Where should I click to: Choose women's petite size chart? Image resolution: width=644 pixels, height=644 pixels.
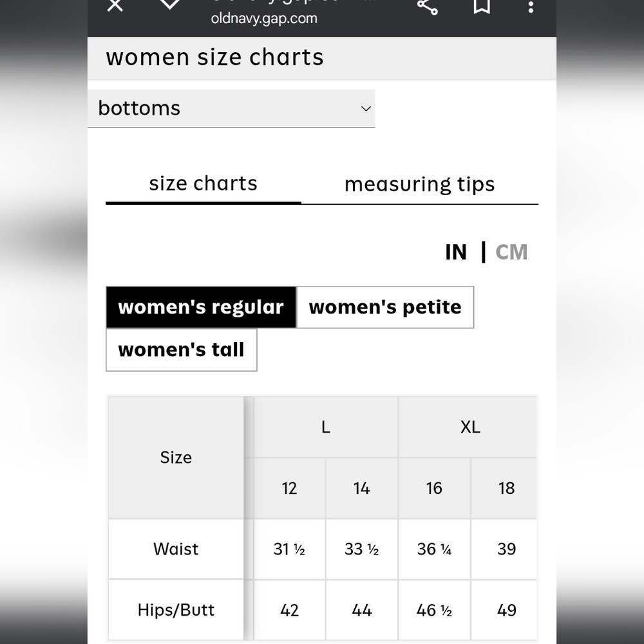tap(385, 307)
